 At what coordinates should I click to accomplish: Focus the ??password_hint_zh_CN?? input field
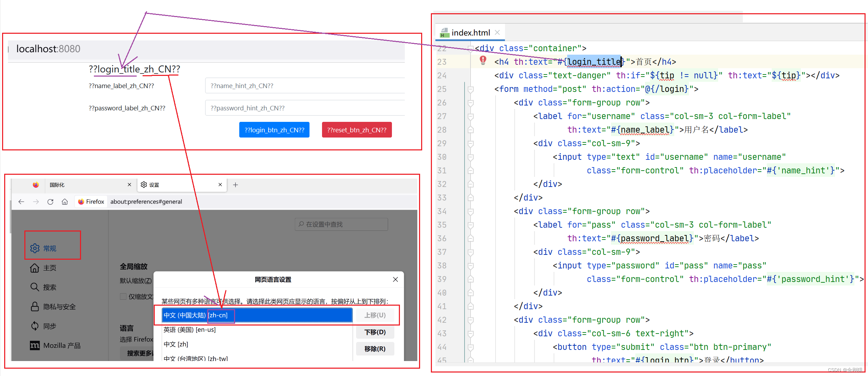click(305, 108)
